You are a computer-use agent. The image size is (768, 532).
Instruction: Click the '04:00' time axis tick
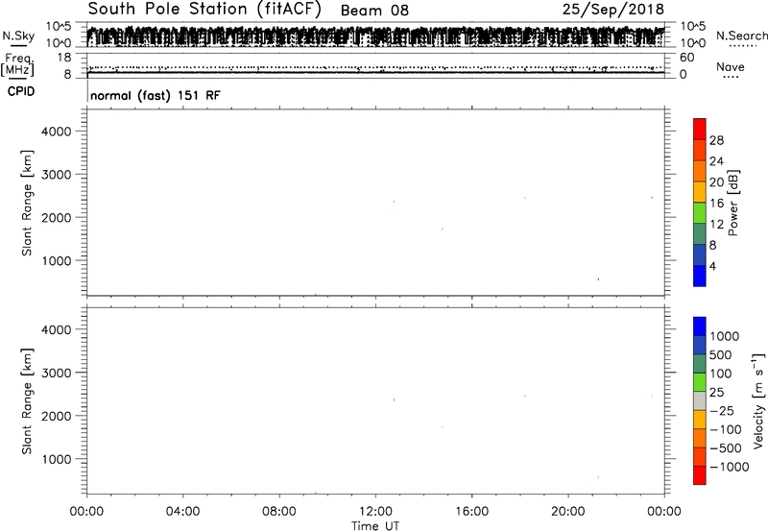[182, 512]
